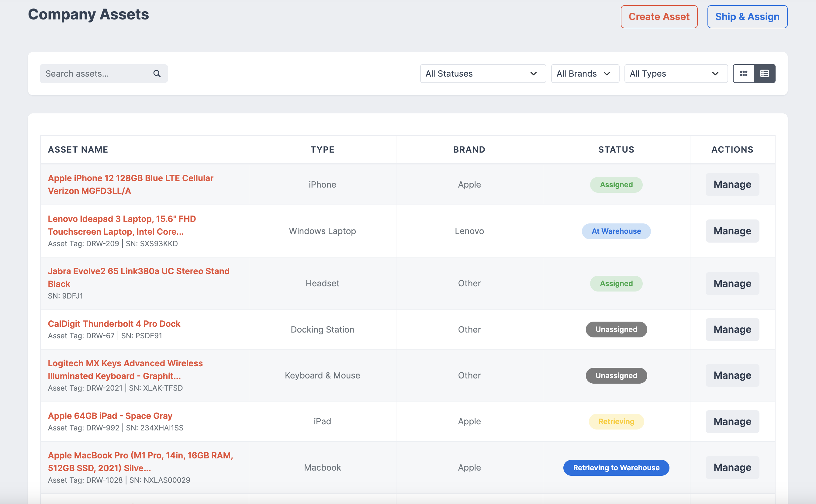Open Apple iPhone 12 128GB Blue link

point(130,184)
